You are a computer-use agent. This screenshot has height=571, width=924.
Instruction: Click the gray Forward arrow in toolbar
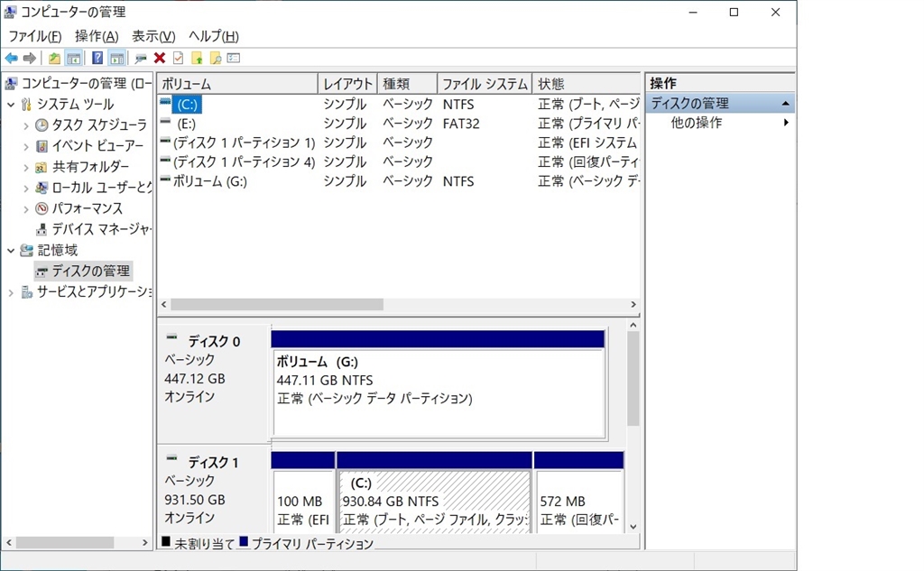[x=30, y=58]
